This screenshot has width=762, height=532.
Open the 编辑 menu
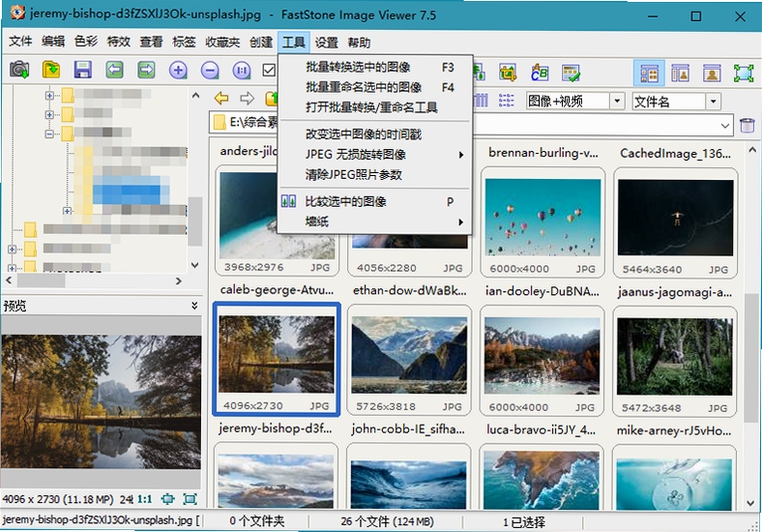pyautogui.click(x=53, y=42)
